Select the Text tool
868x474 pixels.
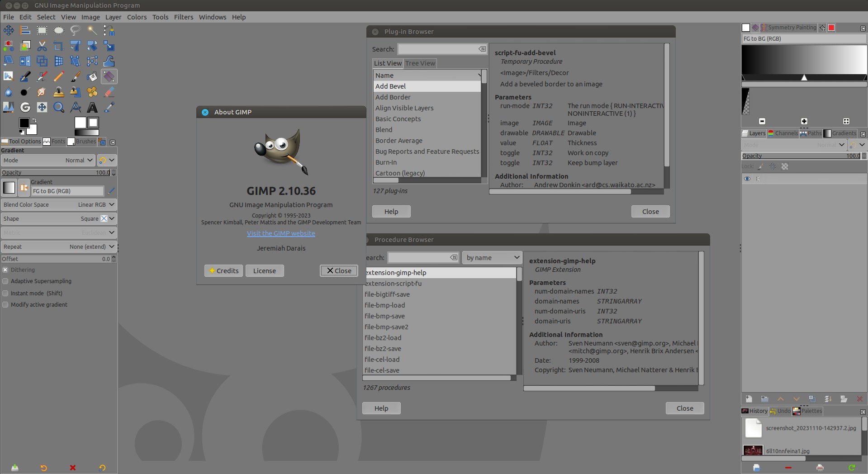pyautogui.click(x=92, y=107)
